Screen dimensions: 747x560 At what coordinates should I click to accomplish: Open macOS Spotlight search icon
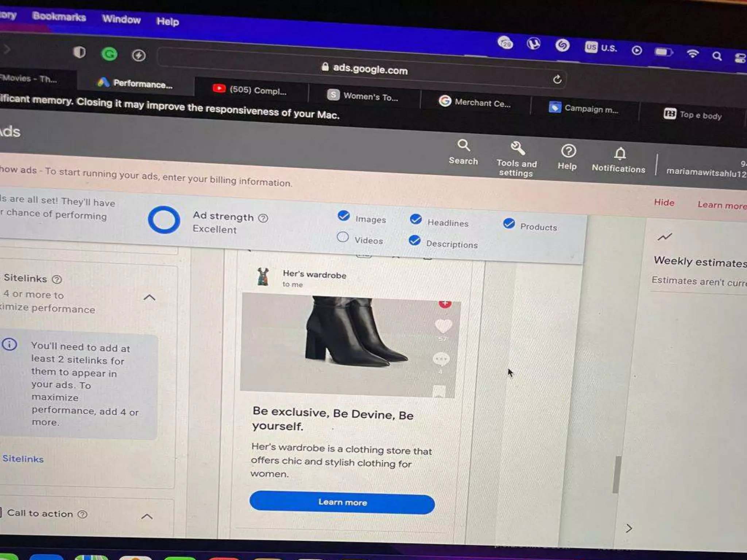(717, 56)
